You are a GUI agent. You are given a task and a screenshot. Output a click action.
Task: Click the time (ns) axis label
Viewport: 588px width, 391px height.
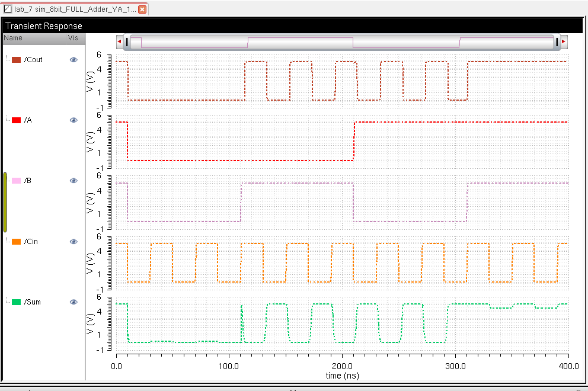tap(342, 376)
